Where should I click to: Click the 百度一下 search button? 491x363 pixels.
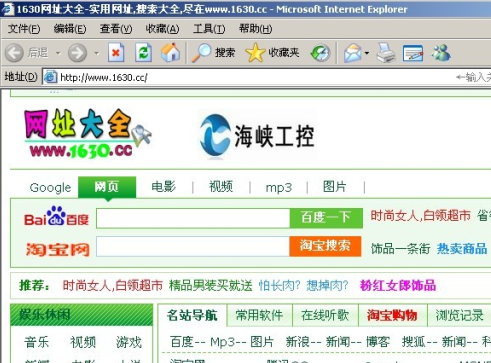click(326, 218)
